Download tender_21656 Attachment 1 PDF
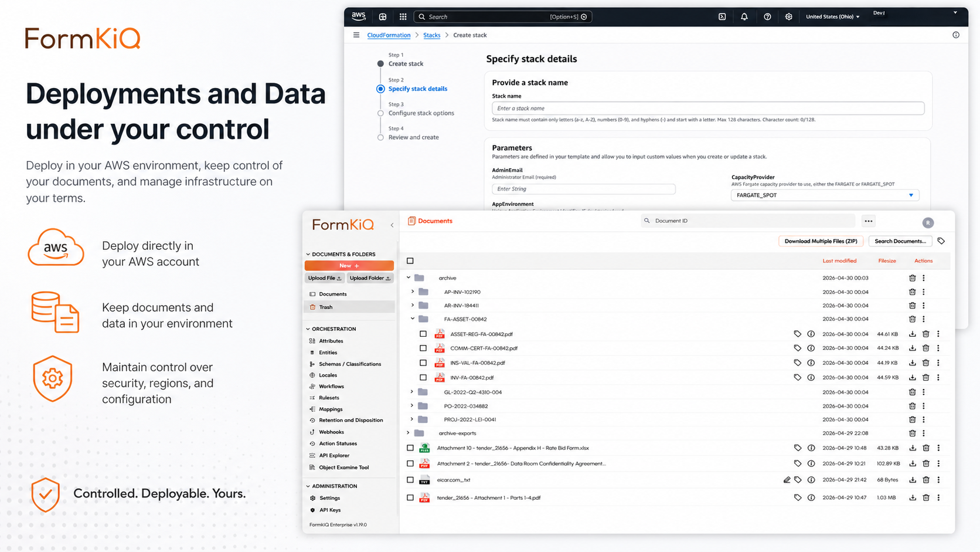 coord(913,497)
